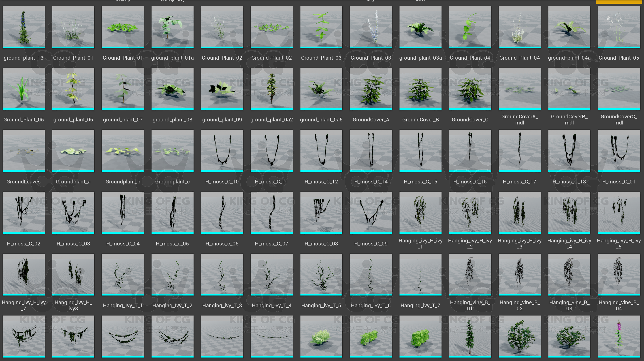Choose the GroundCover_C thumbnail

click(470, 88)
